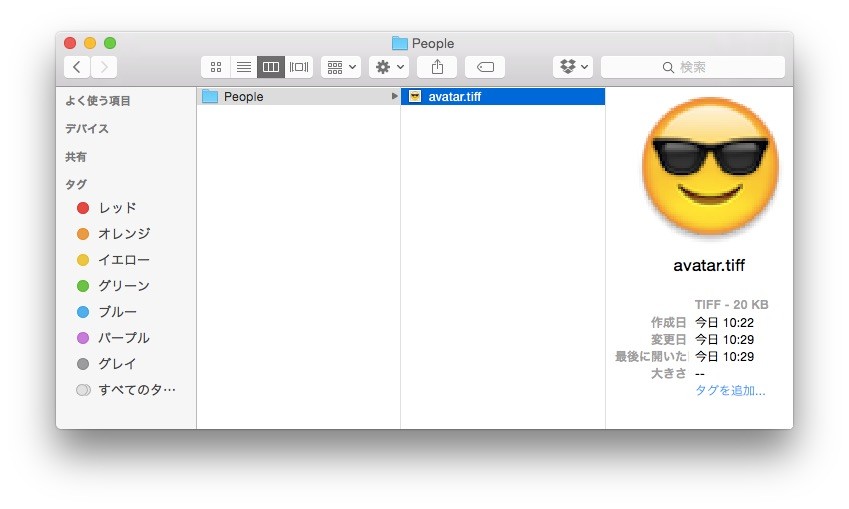Screen dimensions: 849x509
Task: Click the People folder icon in column
Action: tap(210, 96)
